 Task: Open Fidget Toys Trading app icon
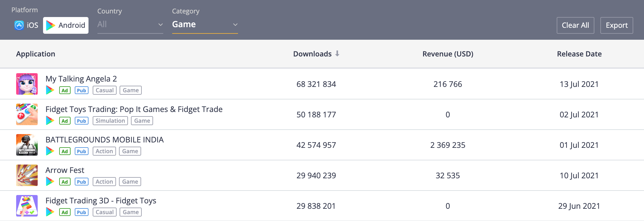point(27,114)
